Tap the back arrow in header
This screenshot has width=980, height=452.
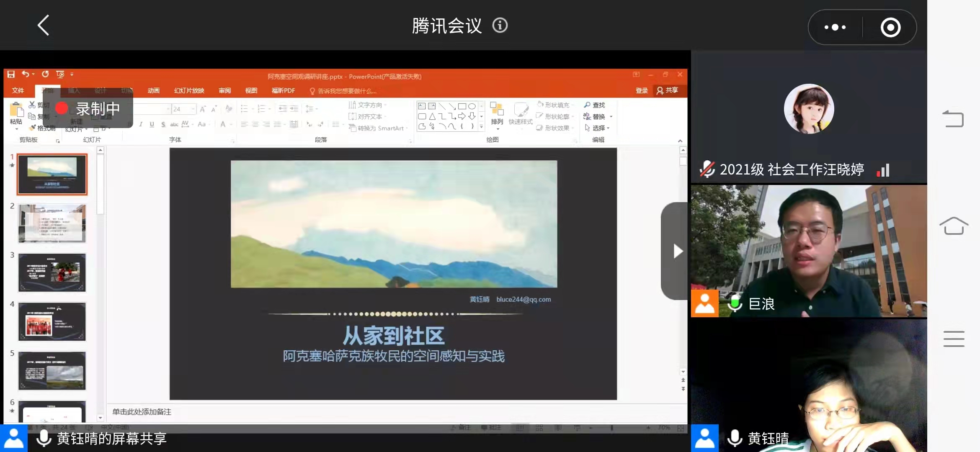(44, 26)
